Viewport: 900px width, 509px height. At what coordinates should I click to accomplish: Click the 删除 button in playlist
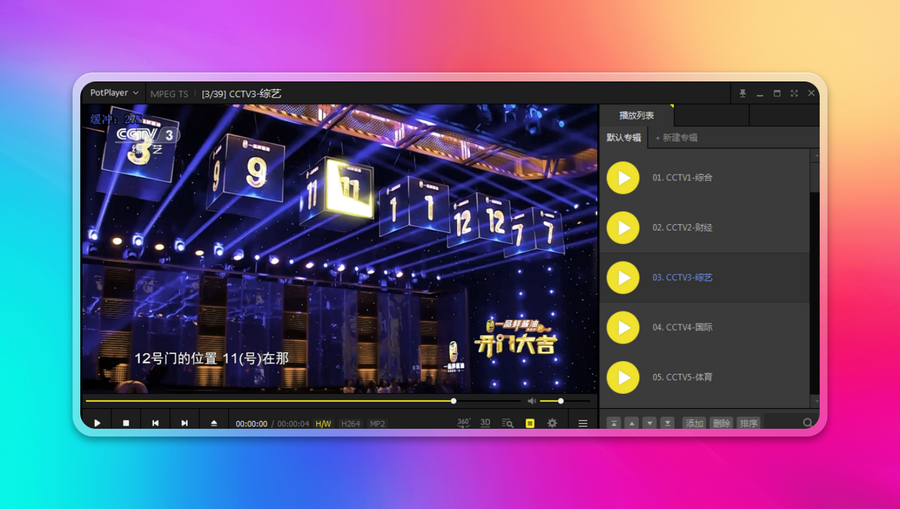click(x=721, y=423)
